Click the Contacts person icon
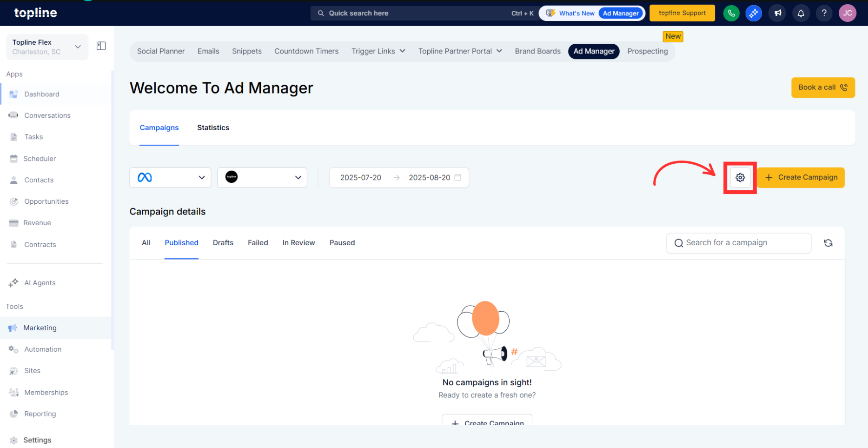This screenshot has width=868, height=448. point(13,180)
